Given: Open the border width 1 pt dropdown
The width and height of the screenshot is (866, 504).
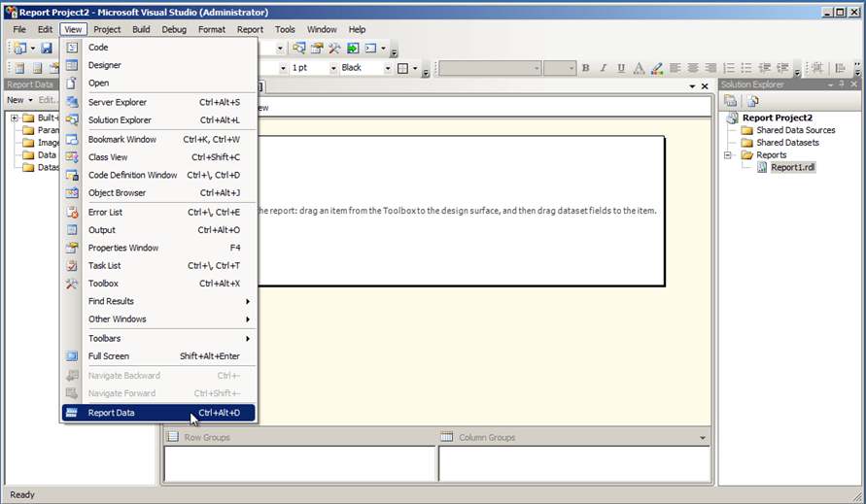Looking at the screenshot, I should [333, 68].
